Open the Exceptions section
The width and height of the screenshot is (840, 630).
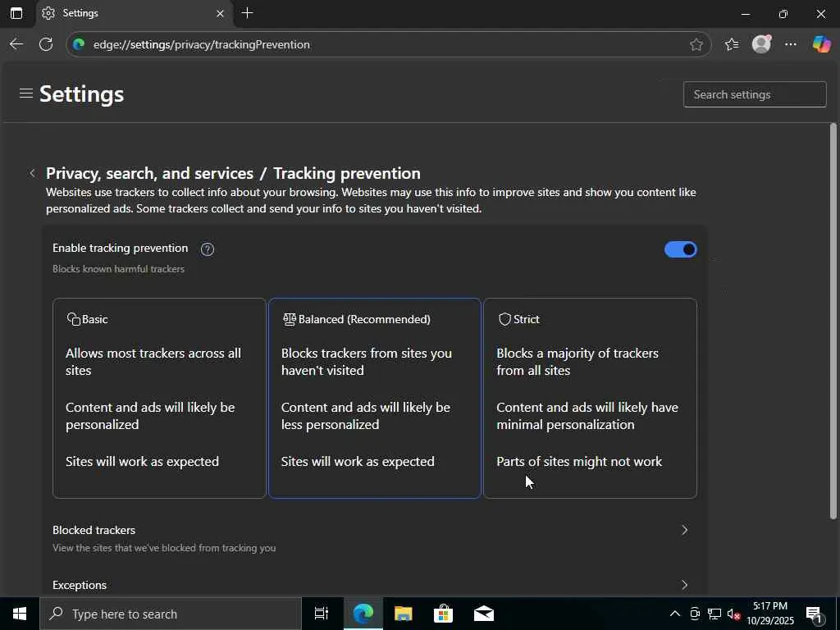tap(374, 584)
